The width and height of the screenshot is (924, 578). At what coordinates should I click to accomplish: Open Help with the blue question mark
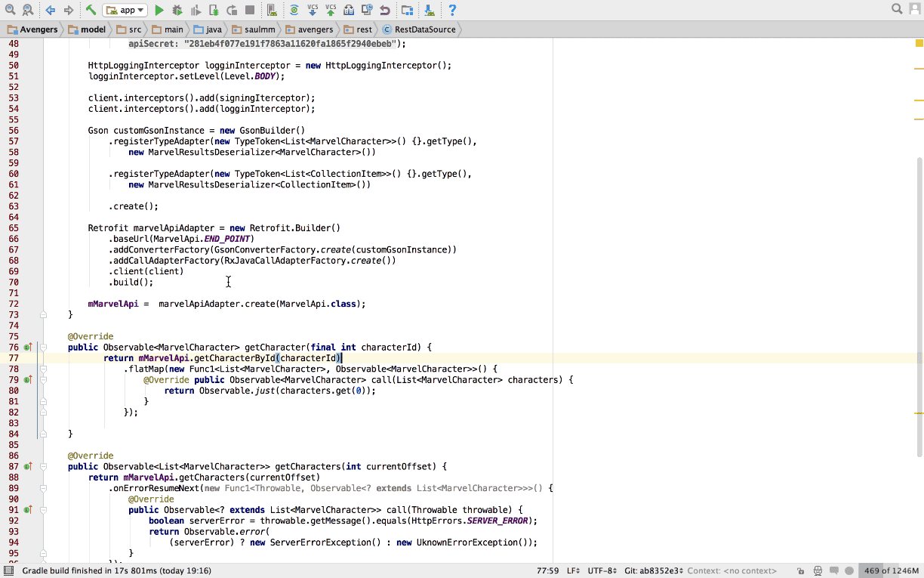(x=452, y=10)
